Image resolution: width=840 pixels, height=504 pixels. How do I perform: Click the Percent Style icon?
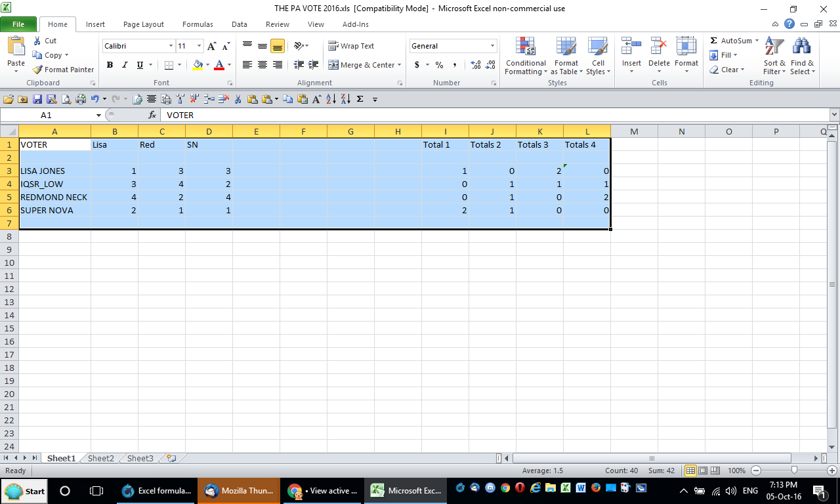(x=439, y=65)
